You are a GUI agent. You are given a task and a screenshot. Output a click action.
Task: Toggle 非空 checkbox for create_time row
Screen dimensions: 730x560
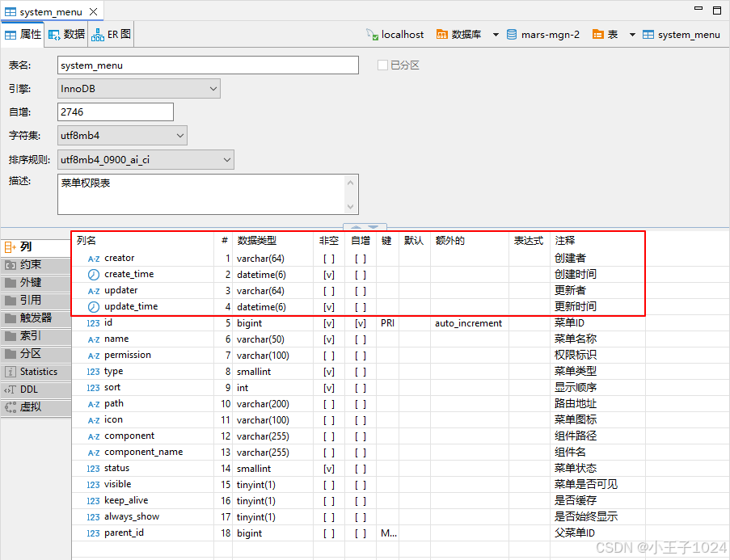329,275
